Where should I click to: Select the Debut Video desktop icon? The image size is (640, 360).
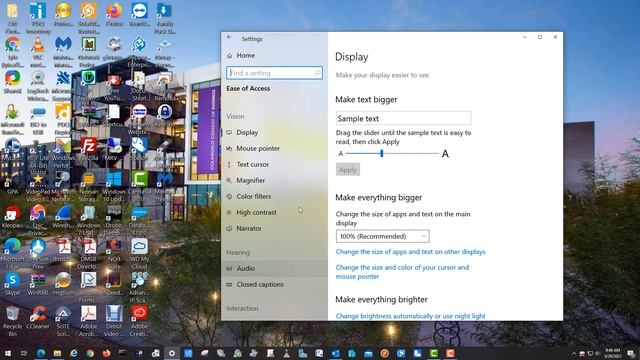pyautogui.click(x=114, y=322)
